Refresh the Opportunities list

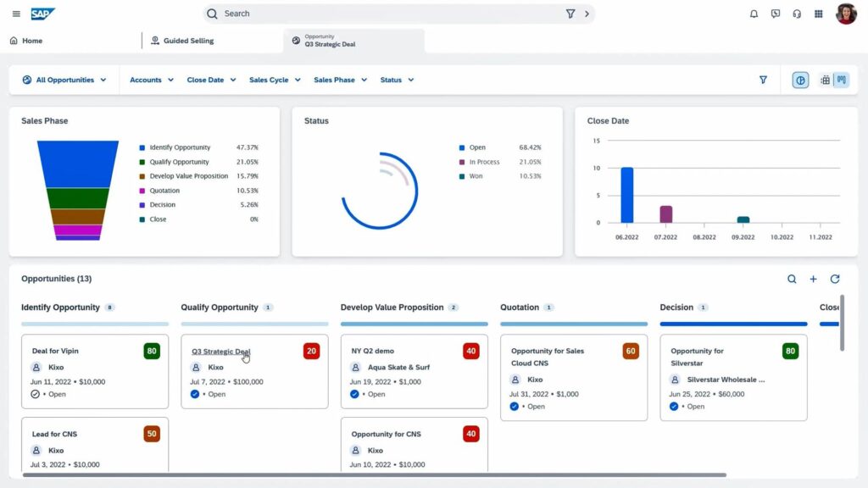835,279
